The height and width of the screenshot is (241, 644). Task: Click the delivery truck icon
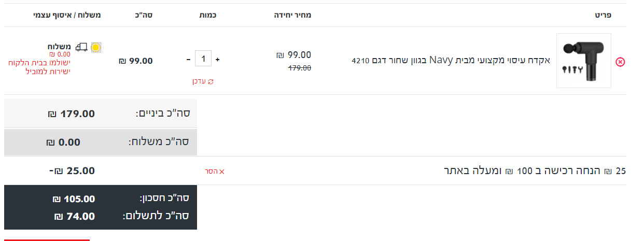[x=81, y=47]
